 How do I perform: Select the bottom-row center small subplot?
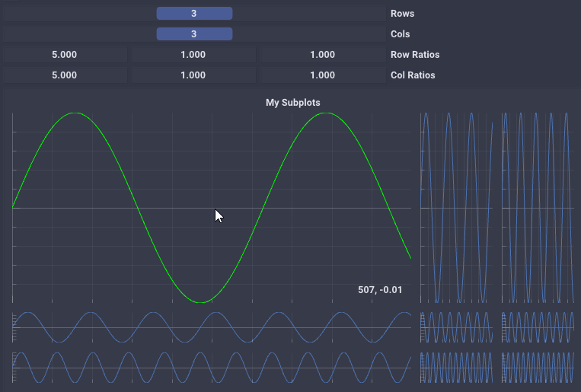point(457,368)
